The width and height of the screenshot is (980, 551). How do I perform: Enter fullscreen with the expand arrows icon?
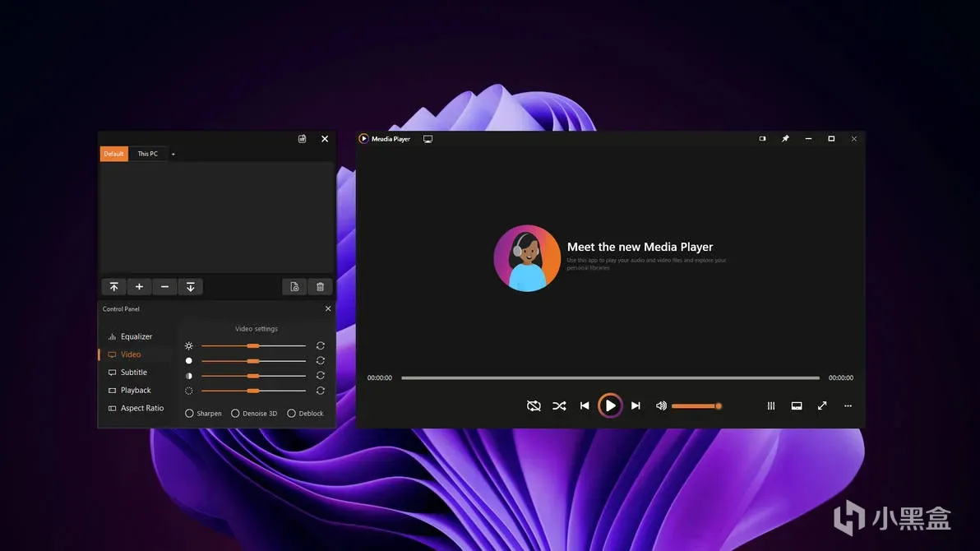tap(822, 406)
